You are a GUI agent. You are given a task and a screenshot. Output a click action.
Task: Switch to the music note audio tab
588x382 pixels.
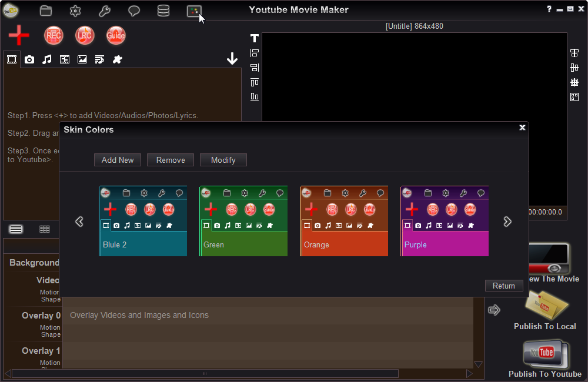click(47, 59)
